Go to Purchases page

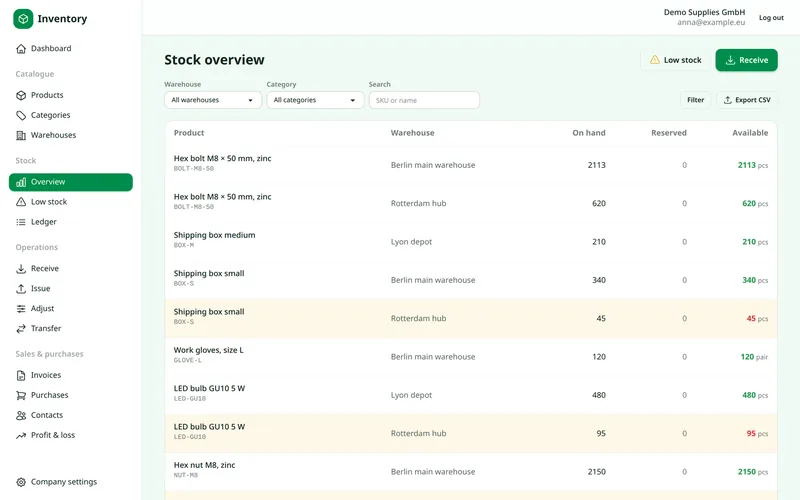(x=71, y=395)
